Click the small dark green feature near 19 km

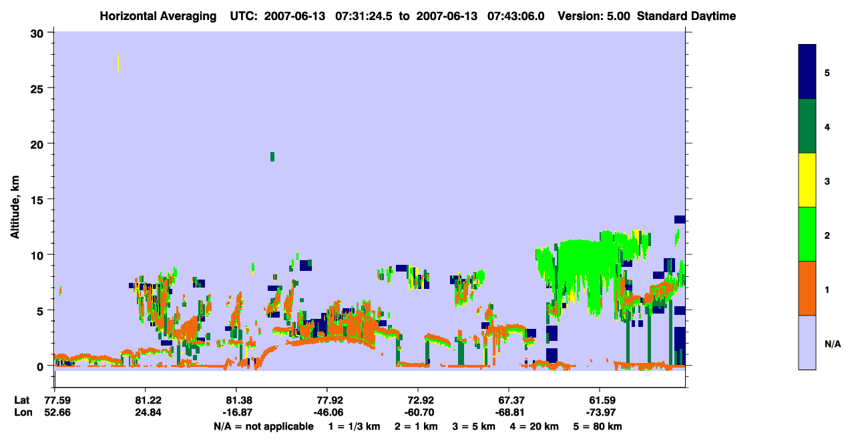[x=272, y=157]
